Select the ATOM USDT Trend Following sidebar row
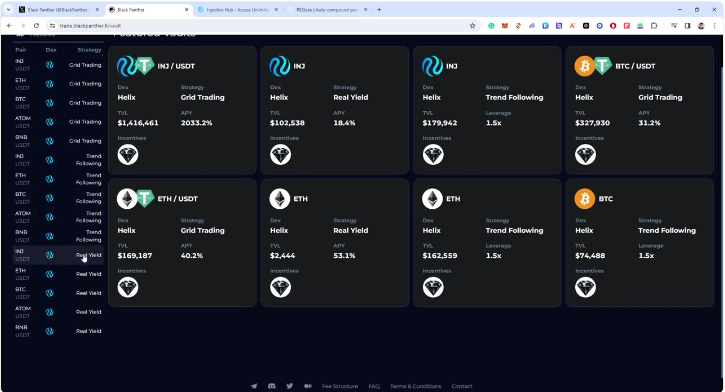The height and width of the screenshot is (392, 725). (58, 217)
